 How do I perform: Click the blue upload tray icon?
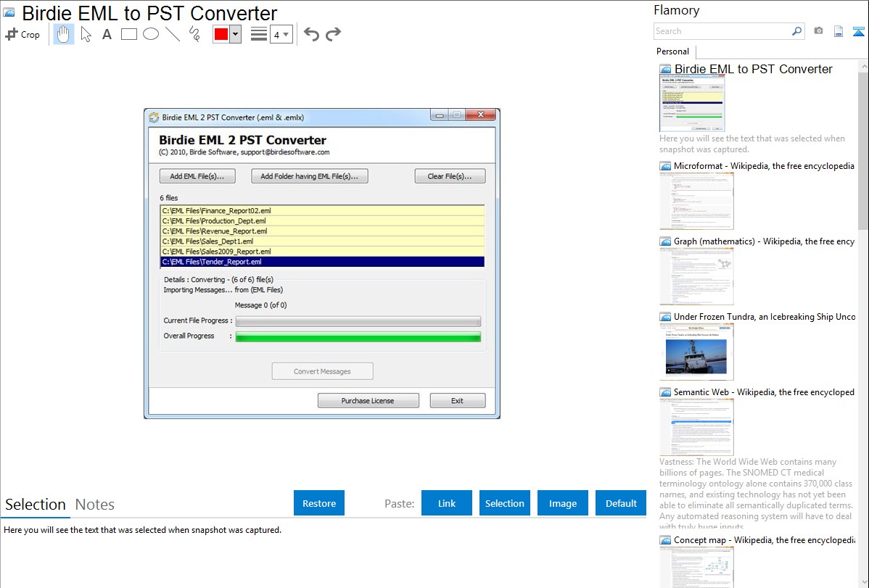pyautogui.click(x=858, y=32)
